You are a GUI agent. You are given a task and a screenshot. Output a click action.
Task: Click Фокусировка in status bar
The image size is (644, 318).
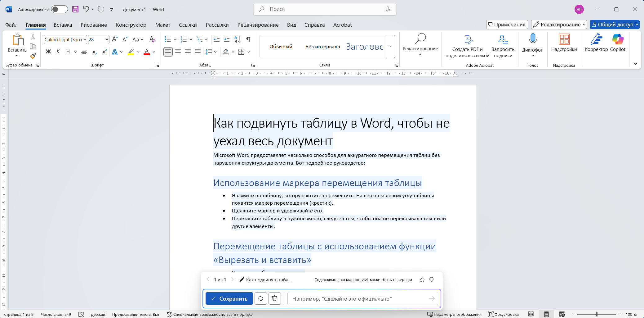pyautogui.click(x=503, y=314)
